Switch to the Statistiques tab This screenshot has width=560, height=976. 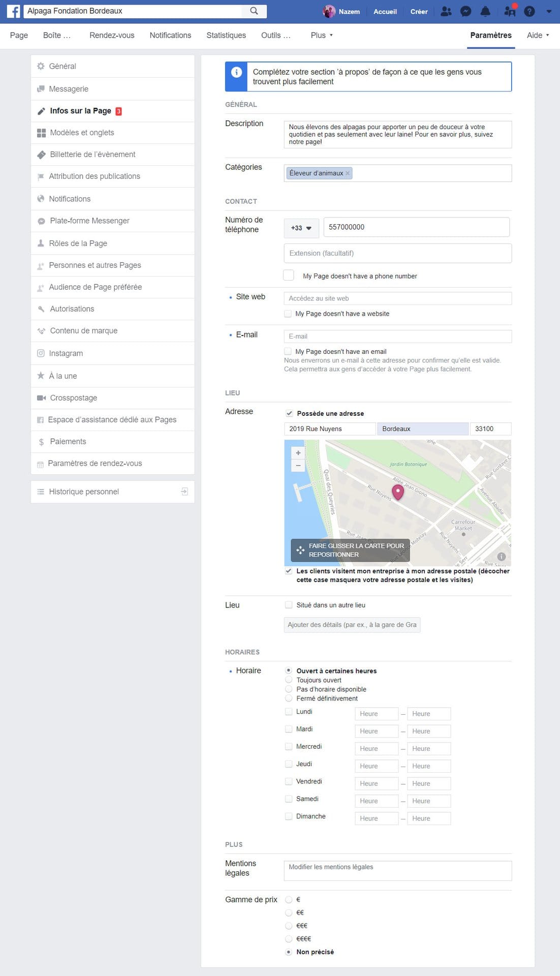tap(226, 35)
